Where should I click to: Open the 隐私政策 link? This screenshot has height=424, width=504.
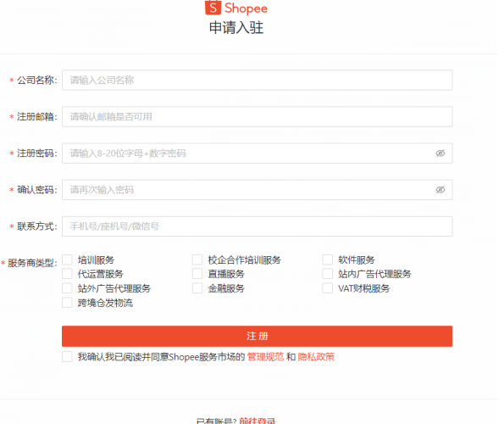(316, 357)
